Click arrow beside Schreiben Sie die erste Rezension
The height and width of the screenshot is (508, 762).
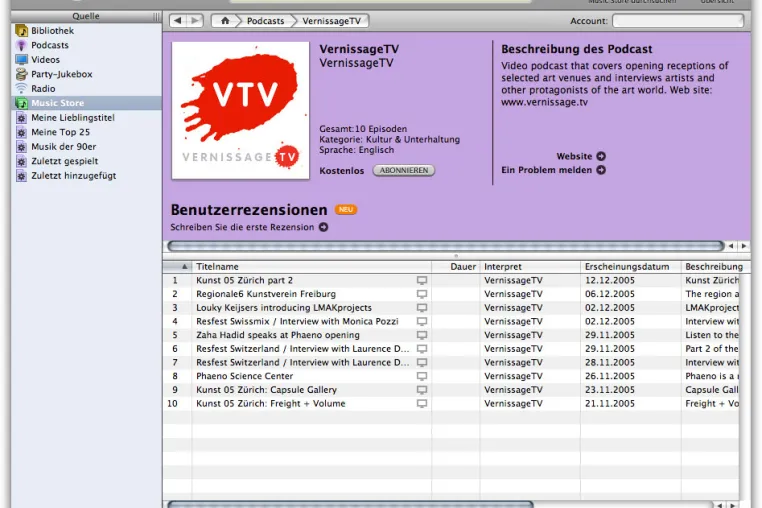324,227
